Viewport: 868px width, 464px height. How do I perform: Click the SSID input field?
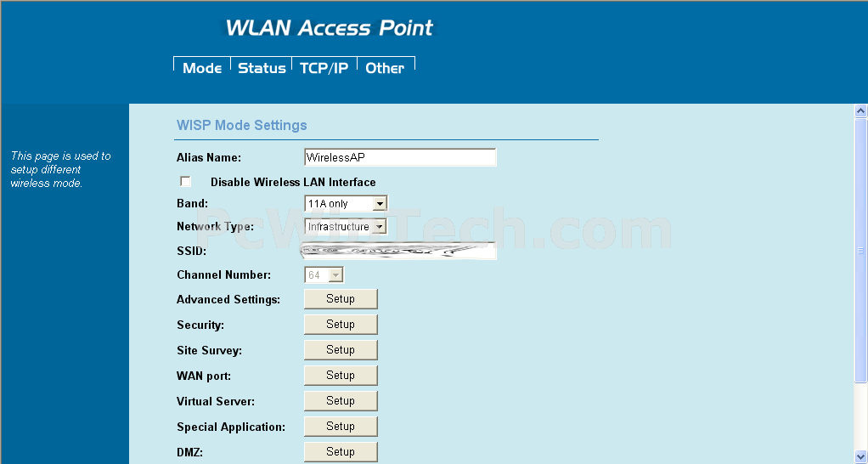pos(399,251)
